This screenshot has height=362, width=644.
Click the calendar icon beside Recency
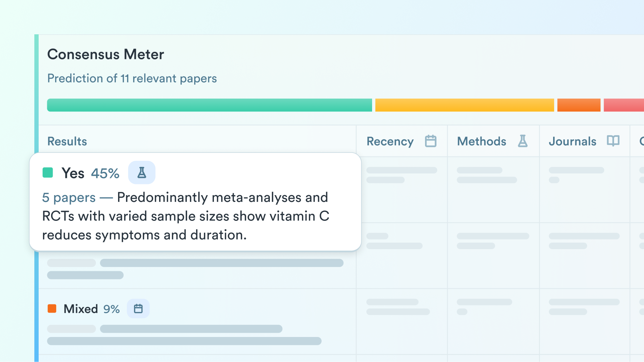[x=430, y=141]
